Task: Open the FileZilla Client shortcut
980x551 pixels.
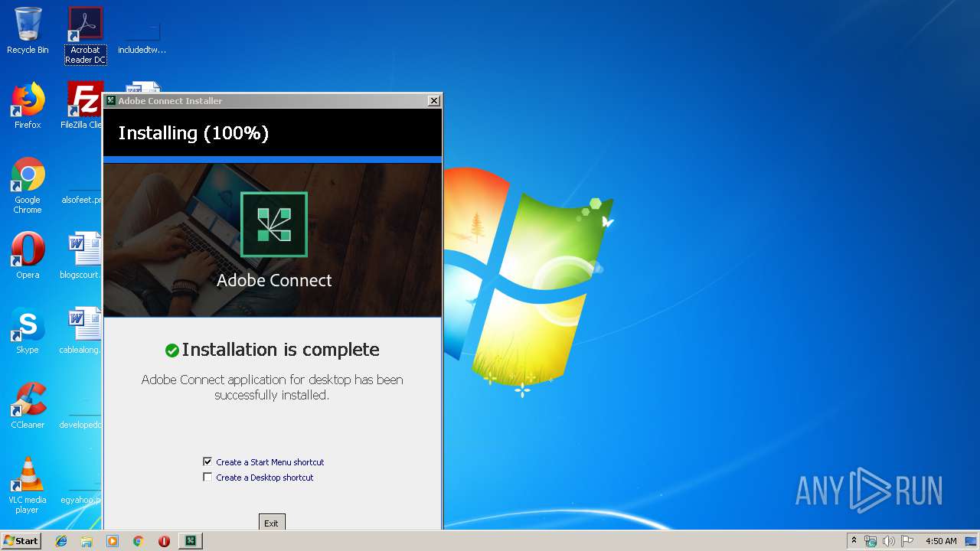Action: click(x=83, y=106)
